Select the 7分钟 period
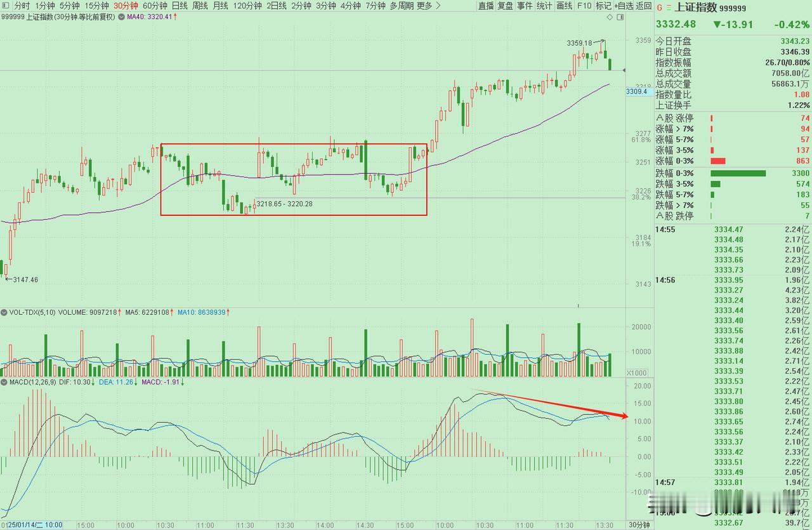The image size is (812, 530). click(x=375, y=6)
